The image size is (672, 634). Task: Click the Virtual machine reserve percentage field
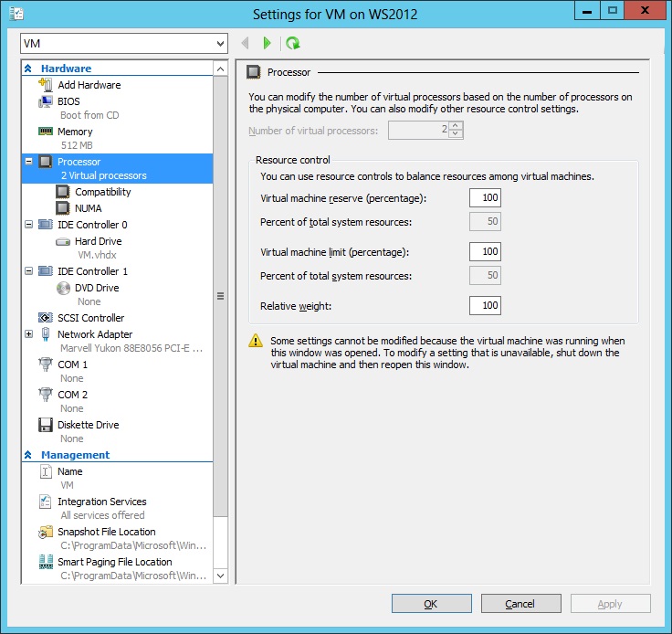point(485,198)
